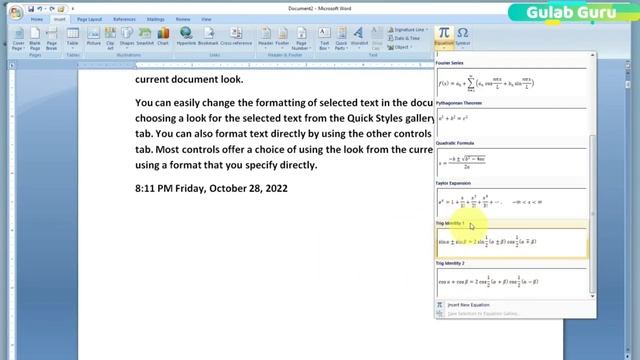Open the WordArt gallery

point(359,38)
